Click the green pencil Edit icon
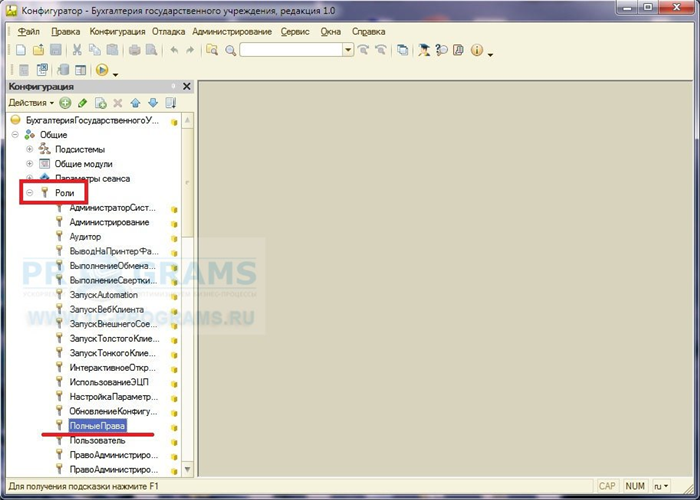700x500 pixels. coord(82,103)
